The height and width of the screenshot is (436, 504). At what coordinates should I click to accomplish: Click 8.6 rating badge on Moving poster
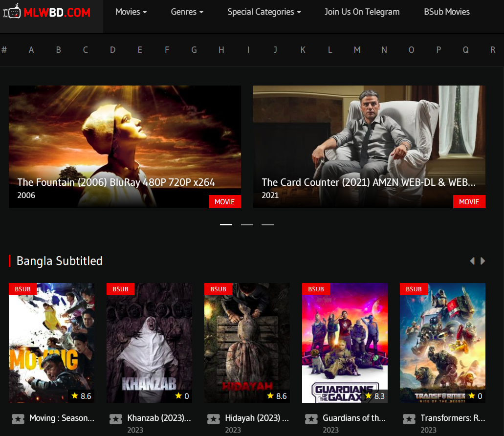[81, 396]
